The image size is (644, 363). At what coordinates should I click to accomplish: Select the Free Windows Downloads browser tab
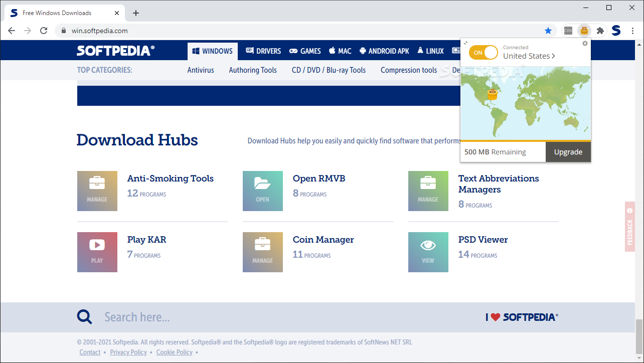[x=64, y=13]
